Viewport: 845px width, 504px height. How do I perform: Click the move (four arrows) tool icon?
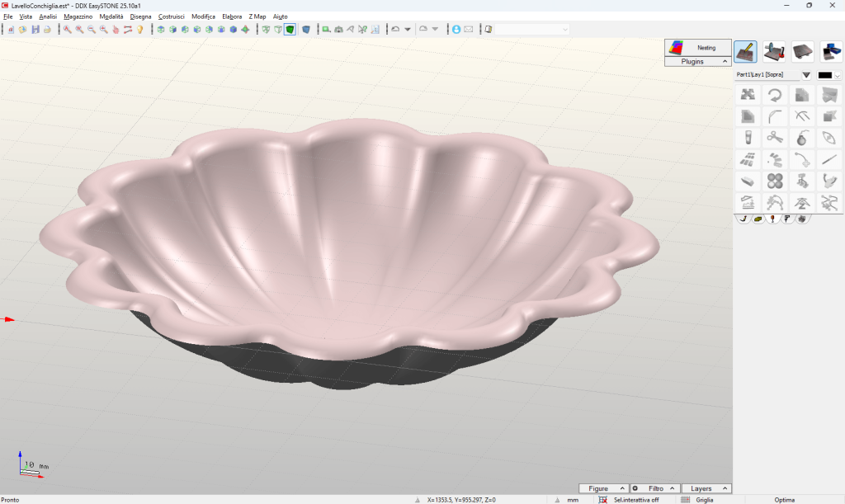(748, 95)
